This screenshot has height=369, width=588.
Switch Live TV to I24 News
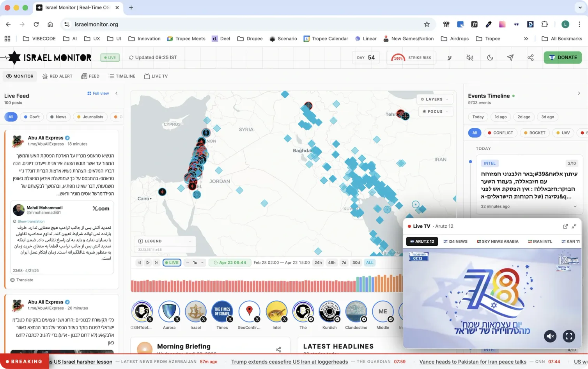tap(455, 241)
